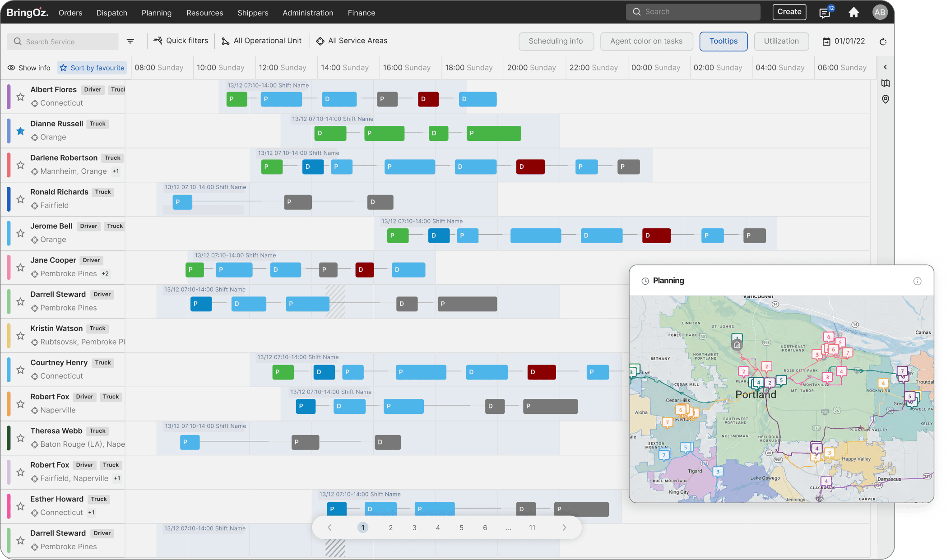The width and height of the screenshot is (946, 560).
Task: Select Dianne Russell's first green D task
Action: pyautogui.click(x=330, y=134)
